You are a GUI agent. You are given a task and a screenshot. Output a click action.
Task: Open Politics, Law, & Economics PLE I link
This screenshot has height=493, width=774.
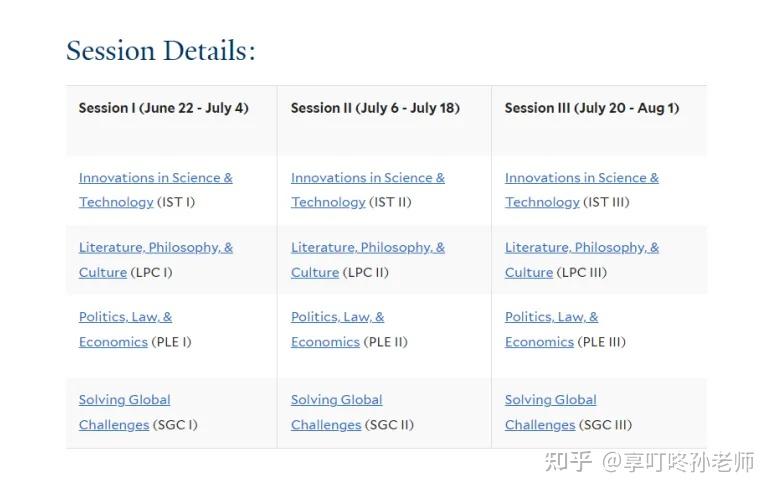click(x=125, y=317)
